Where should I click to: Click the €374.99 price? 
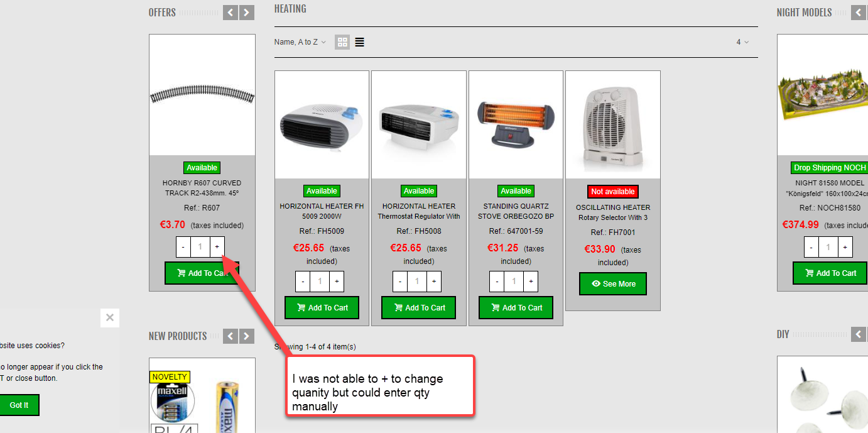tap(801, 224)
